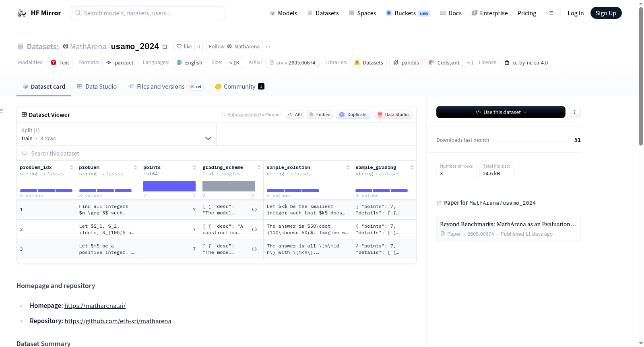The image size is (644, 347).
Task: Open the cc-by-nc-sa-4.0 license tag
Action: (x=526, y=62)
